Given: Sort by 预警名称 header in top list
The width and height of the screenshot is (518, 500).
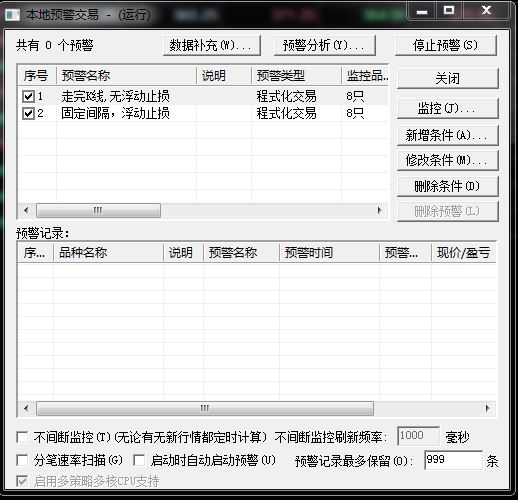Looking at the screenshot, I should tap(126, 76).
